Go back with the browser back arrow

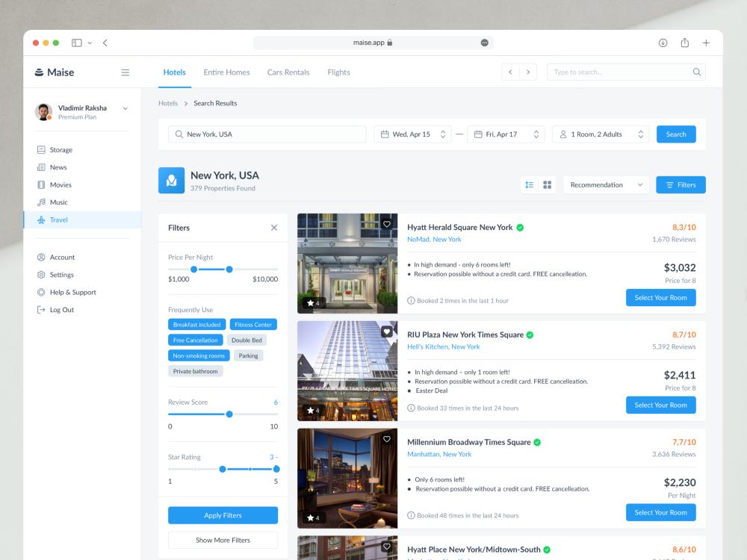105,43
